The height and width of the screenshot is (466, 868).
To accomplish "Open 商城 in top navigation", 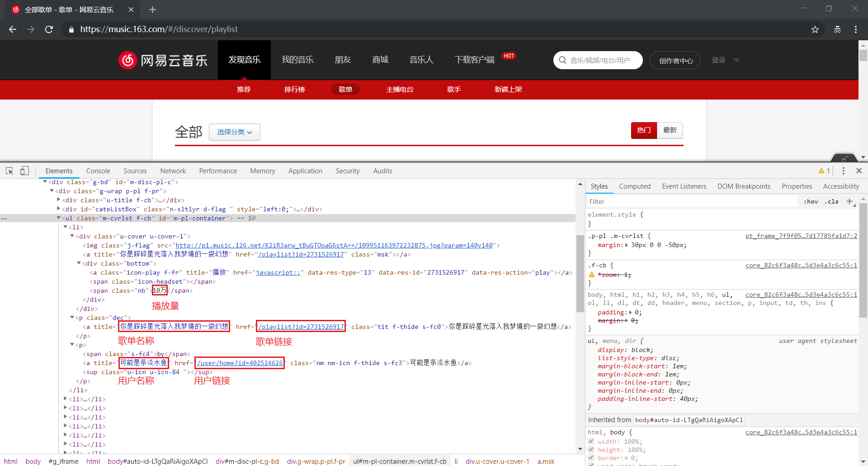I will coord(380,60).
